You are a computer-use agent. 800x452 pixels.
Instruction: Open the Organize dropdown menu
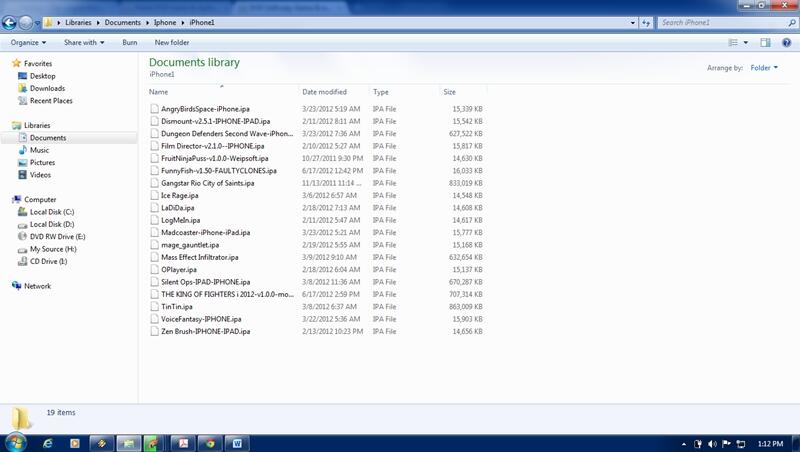point(28,42)
